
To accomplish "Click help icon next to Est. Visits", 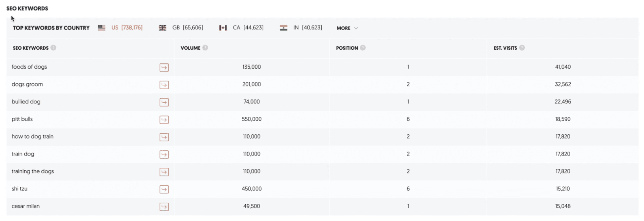I will [x=522, y=48].
